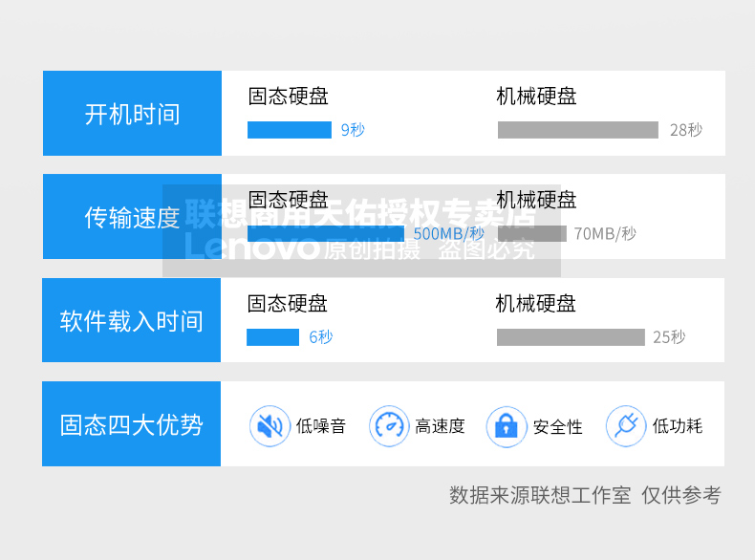755x560 pixels.
Task: Click the 数据来源联想工作室 footnote text
Action: [540, 495]
